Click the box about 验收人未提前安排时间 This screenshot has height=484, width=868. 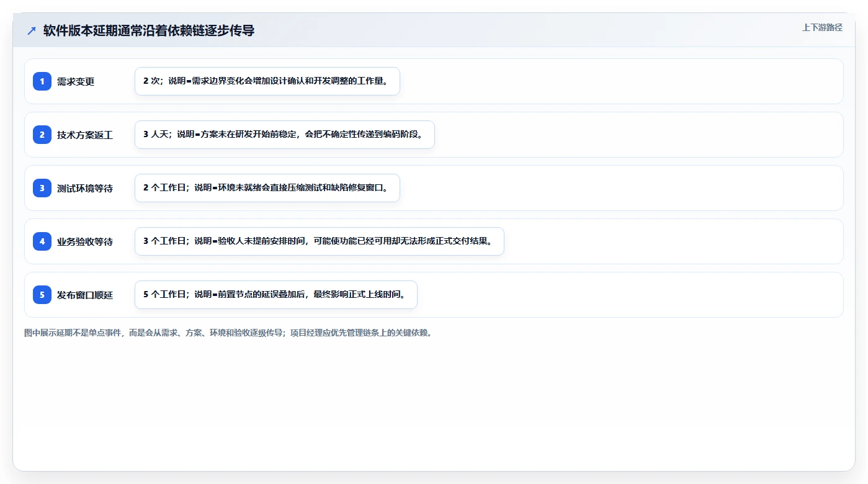click(x=320, y=241)
